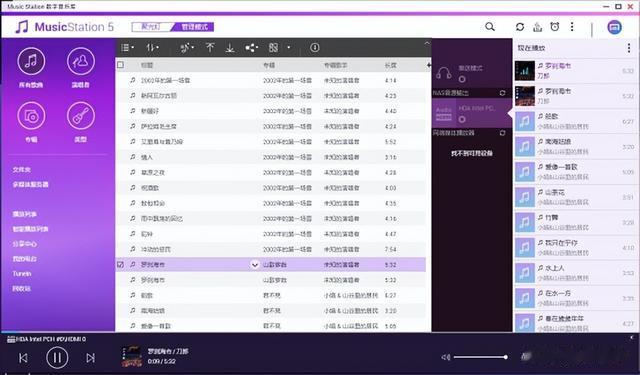Image resolution: width=640 pixels, height=375 pixels.
Task: Click the first Now Playing thumbnail with equalizer bars
Action: [x=525, y=71]
